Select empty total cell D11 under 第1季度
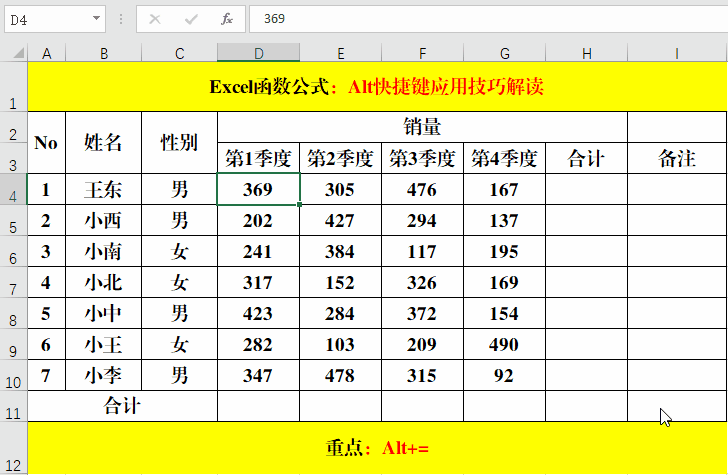The height and width of the screenshot is (475, 728). (x=258, y=406)
